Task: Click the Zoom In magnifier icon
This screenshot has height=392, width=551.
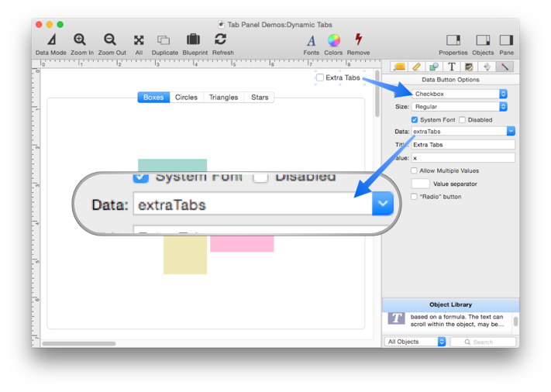Action: (81, 40)
